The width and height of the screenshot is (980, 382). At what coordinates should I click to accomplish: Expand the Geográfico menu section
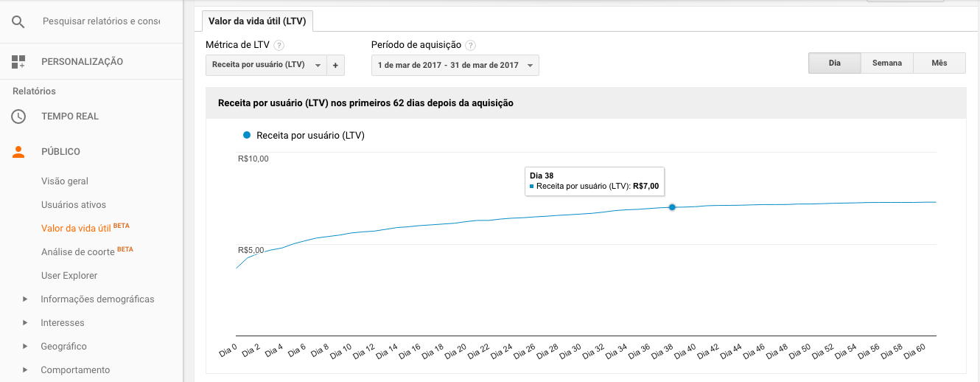point(25,347)
